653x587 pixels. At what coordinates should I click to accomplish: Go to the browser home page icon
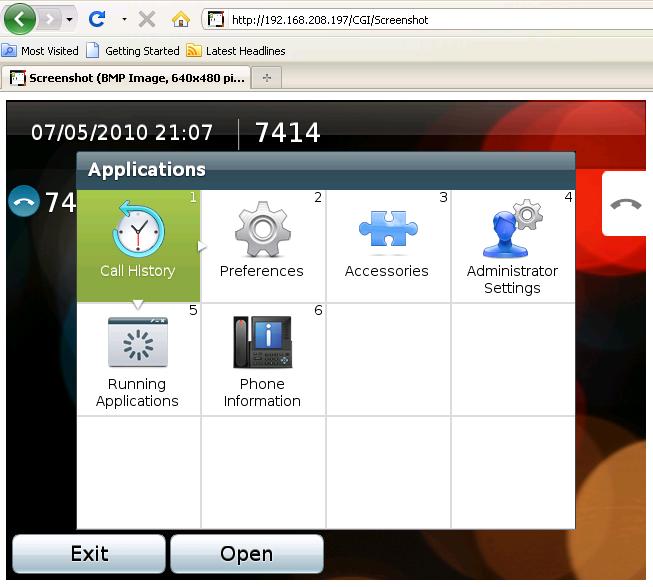181,19
